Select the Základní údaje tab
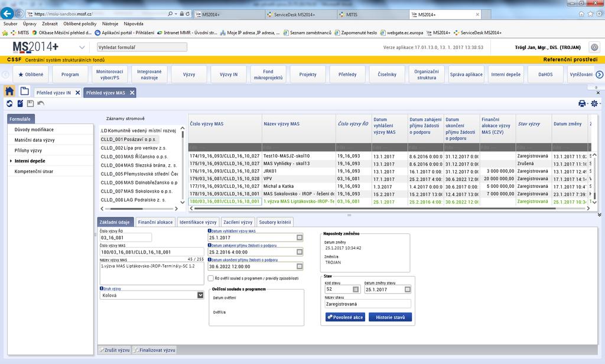 [115, 222]
